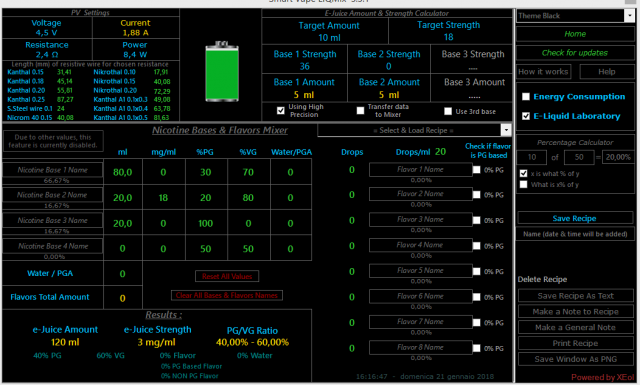The height and width of the screenshot is (385, 640).
Task: Mark Flavor 1 as PG based
Action: (476, 169)
